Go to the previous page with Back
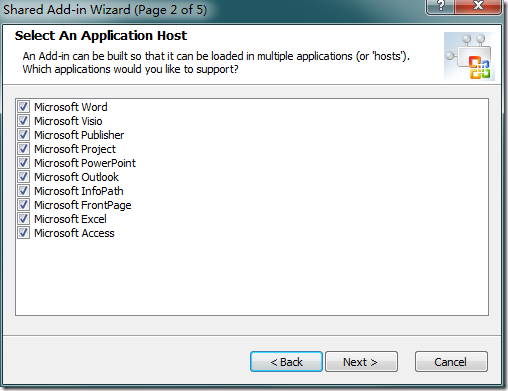The width and height of the screenshot is (508, 391). pyautogui.click(x=286, y=362)
